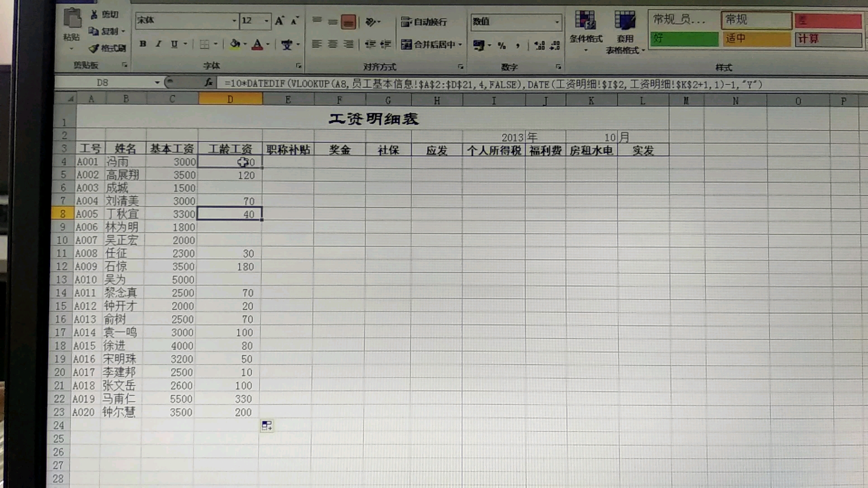
Task: Toggle the highlighted bottom align button
Action: 349,22
